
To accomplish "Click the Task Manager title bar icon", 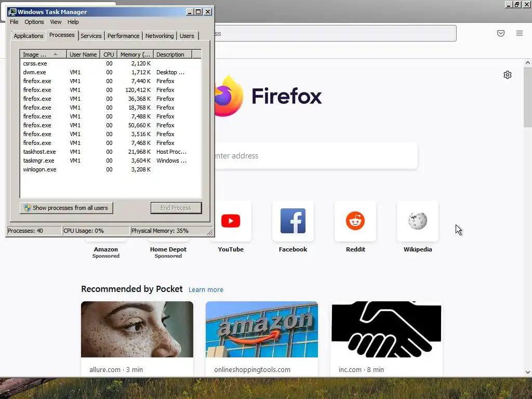I will pyautogui.click(x=12, y=12).
